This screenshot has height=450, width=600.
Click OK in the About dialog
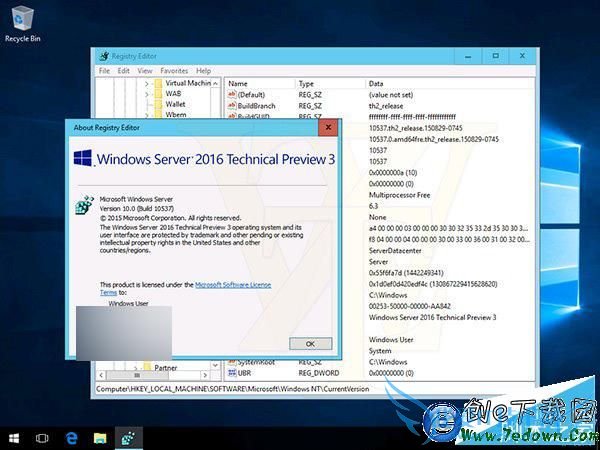(x=310, y=344)
